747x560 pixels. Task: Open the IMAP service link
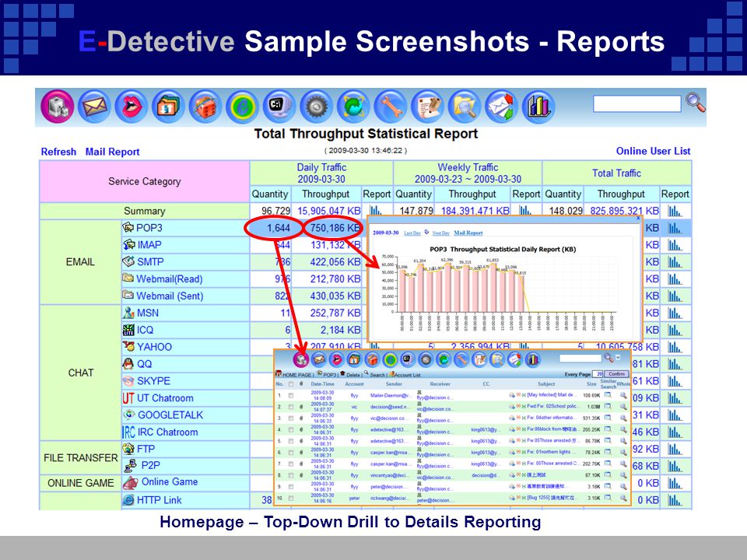pyautogui.click(x=149, y=245)
